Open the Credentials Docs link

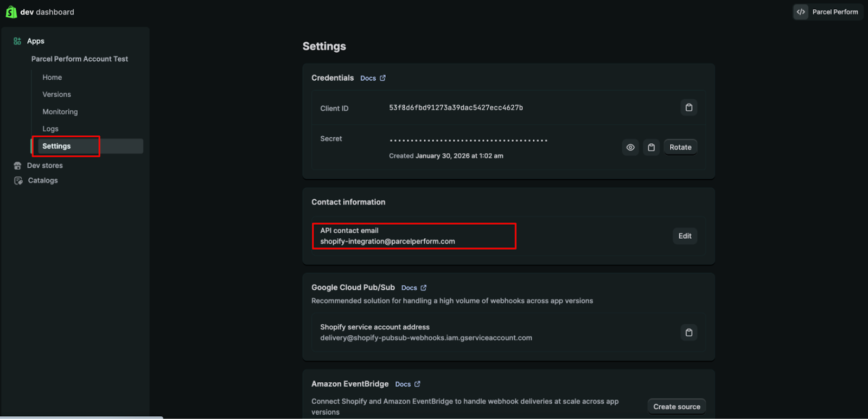click(x=368, y=78)
